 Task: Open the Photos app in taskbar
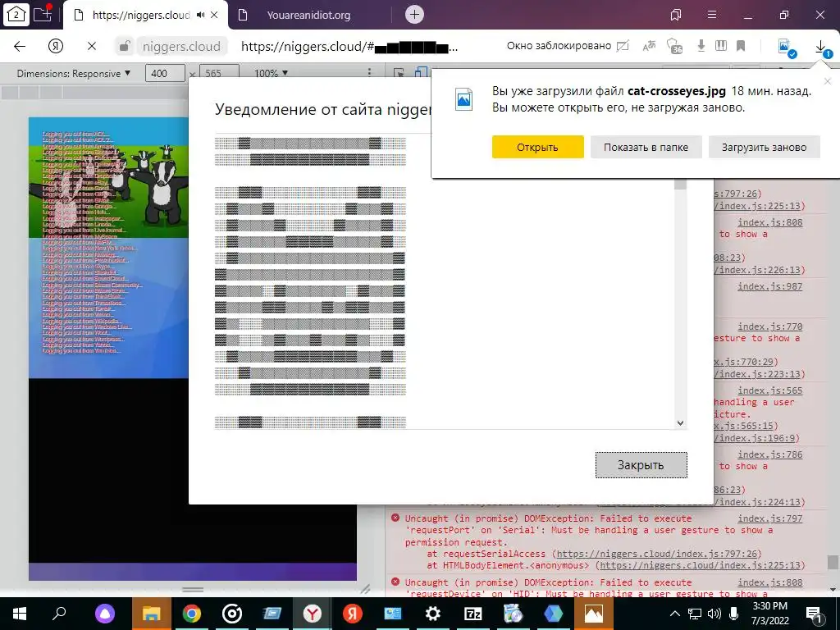coord(594,614)
